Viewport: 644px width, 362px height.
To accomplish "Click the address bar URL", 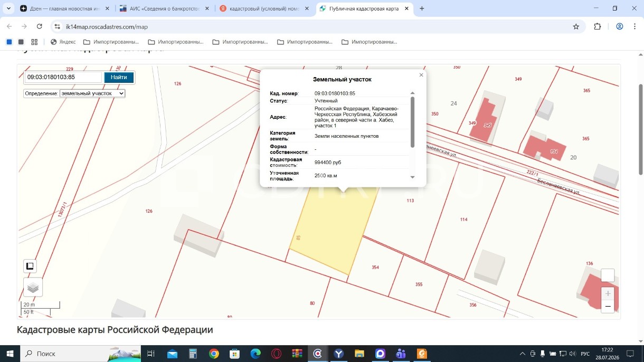I will 107,27.
